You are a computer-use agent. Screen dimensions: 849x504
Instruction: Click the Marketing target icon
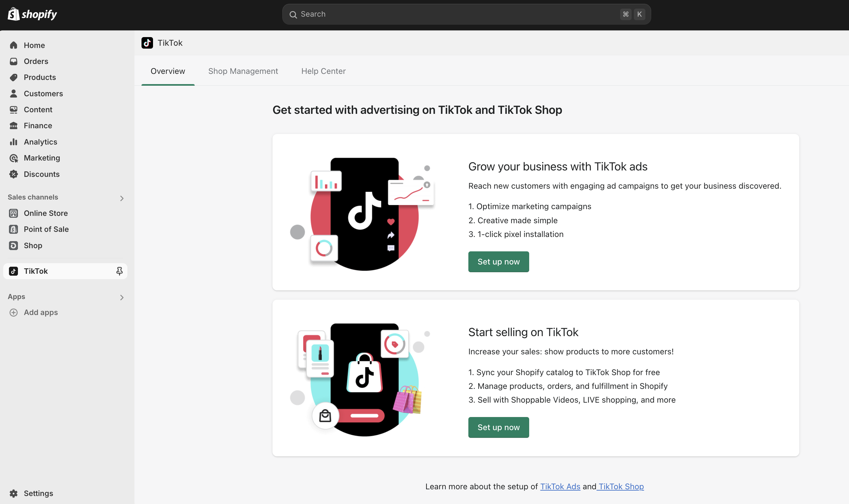click(13, 158)
